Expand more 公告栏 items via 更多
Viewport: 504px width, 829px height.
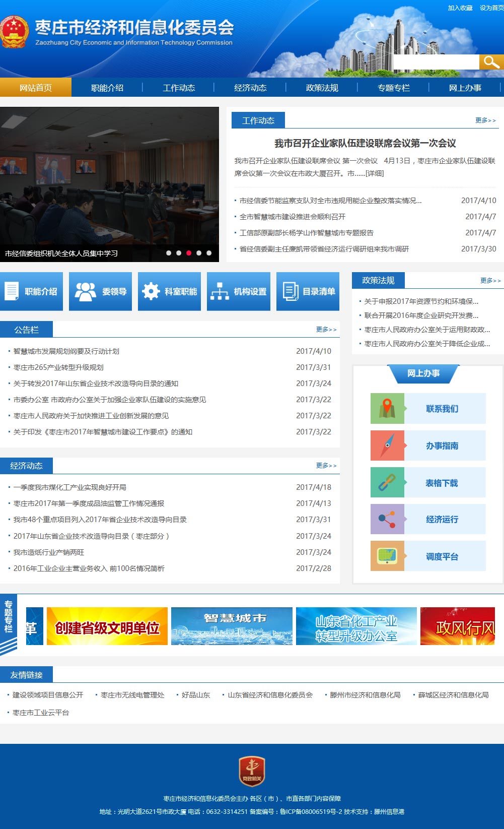[x=326, y=330]
